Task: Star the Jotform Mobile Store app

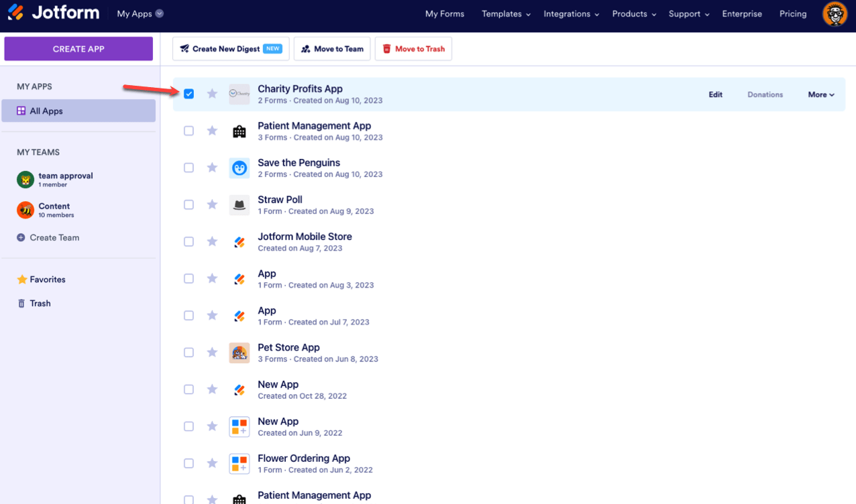Action: pos(212,241)
